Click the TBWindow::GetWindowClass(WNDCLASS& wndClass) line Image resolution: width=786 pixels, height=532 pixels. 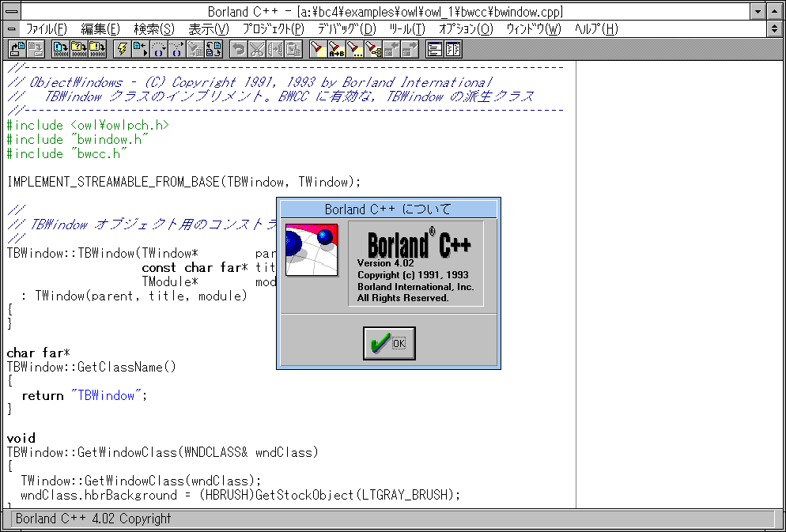[x=163, y=452]
